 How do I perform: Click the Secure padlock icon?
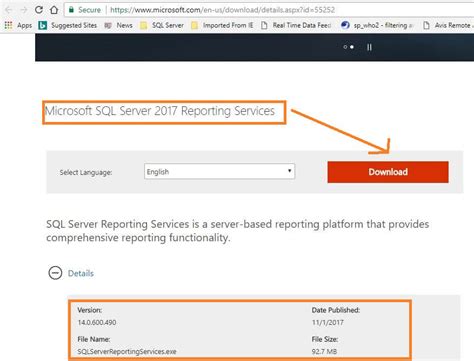click(x=71, y=10)
